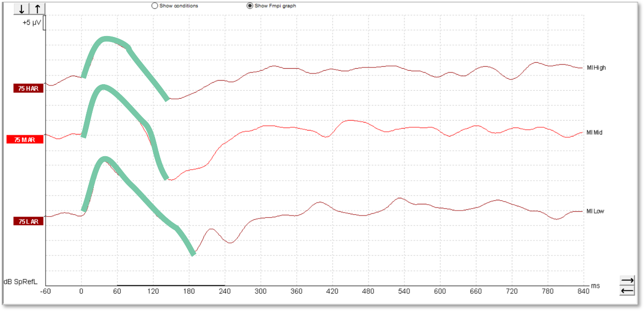Image resolution: width=644 pixels, height=311 pixels.
Task: Click the MI Mid curve label
Action: 594,133
